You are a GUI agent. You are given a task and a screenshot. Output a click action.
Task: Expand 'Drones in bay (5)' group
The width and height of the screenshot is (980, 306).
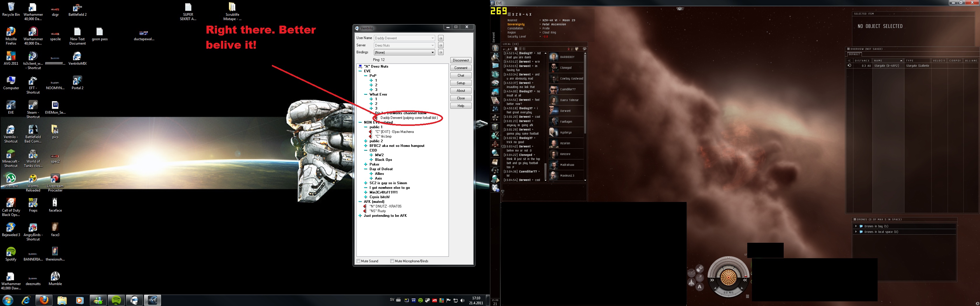(x=856, y=226)
